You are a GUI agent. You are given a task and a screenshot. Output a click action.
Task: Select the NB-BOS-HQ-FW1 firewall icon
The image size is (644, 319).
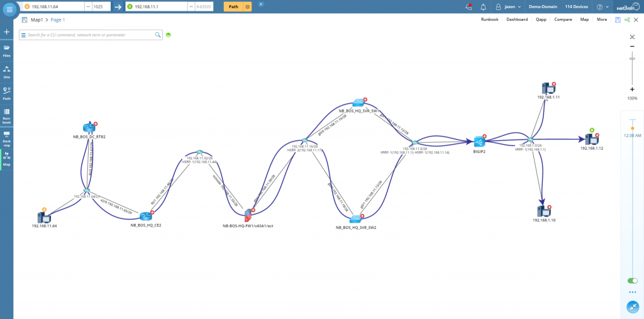(248, 215)
